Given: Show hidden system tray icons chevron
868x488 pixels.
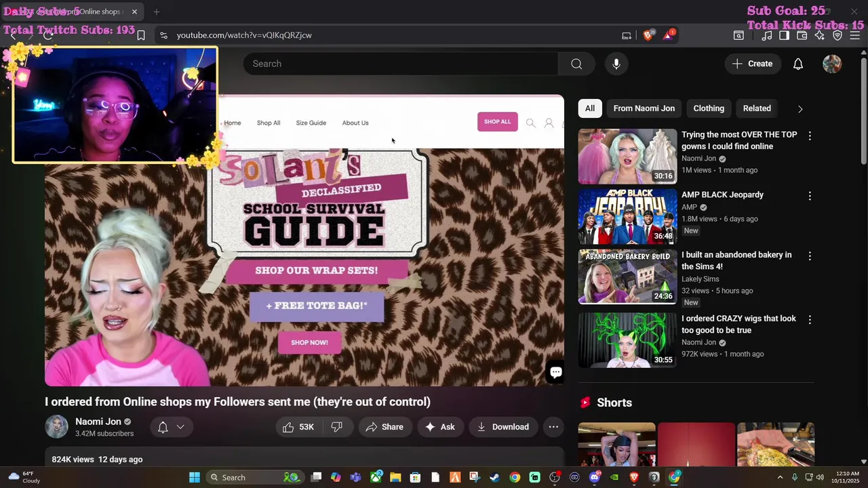Looking at the screenshot, I should pyautogui.click(x=780, y=477).
